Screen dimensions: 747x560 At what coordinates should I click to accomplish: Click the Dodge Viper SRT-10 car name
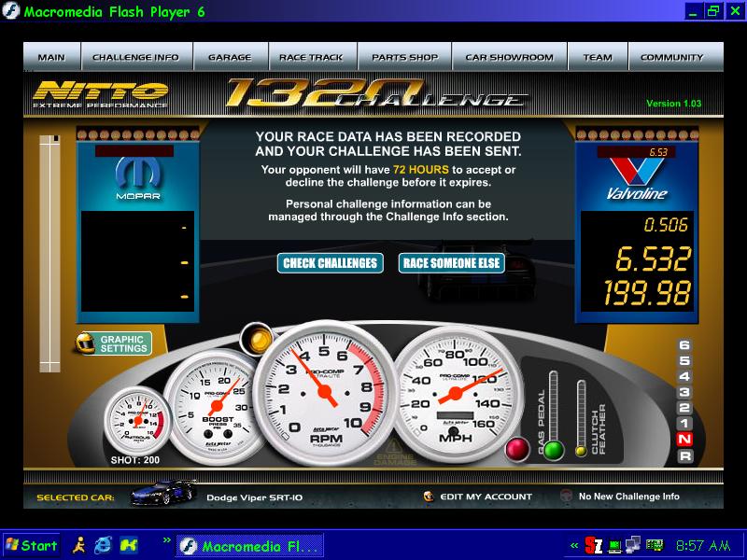pyautogui.click(x=254, y=497)
